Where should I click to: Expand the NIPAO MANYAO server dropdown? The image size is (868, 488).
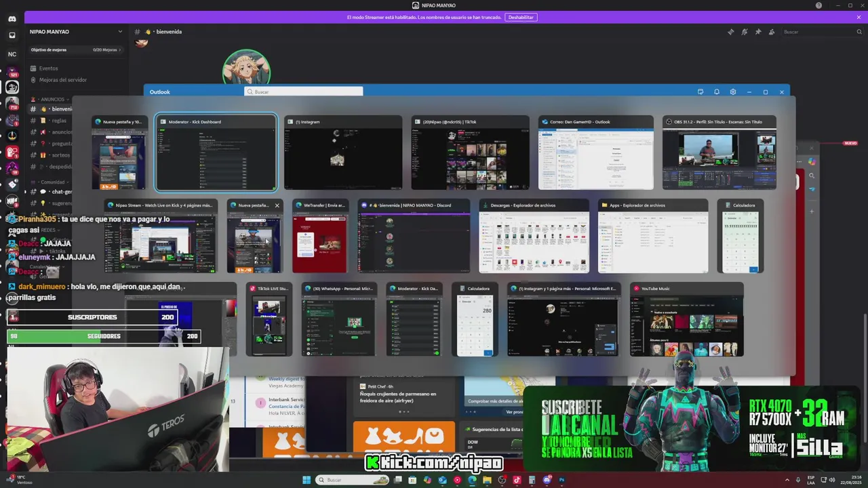120,31
